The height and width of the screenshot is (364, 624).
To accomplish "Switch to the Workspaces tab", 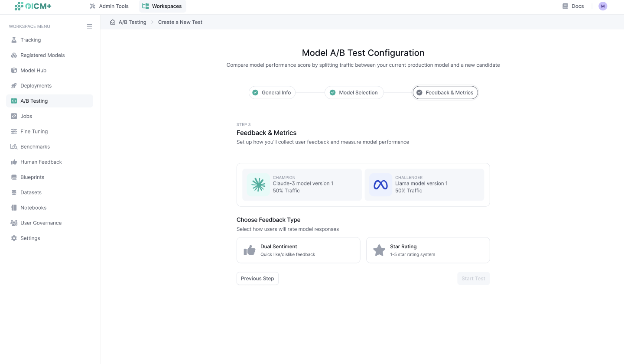I will pyautogui.click(x=162, y=6).
